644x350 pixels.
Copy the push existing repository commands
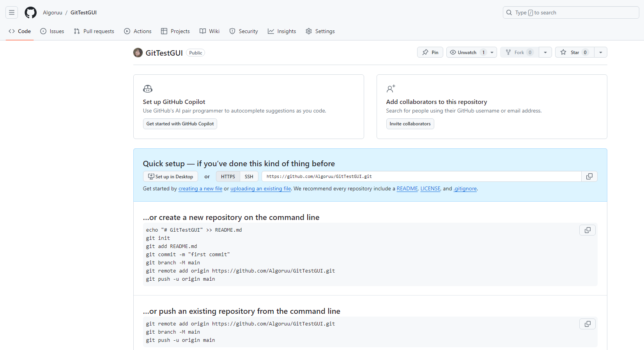[587, 324]
